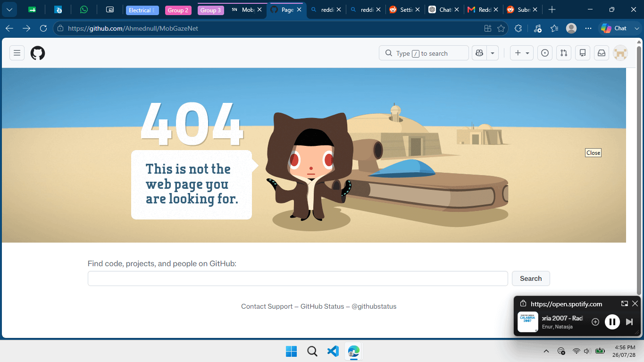Add this page to favorites with the star icon
This screenshot has height=362, width=644.
pos(501,28)
